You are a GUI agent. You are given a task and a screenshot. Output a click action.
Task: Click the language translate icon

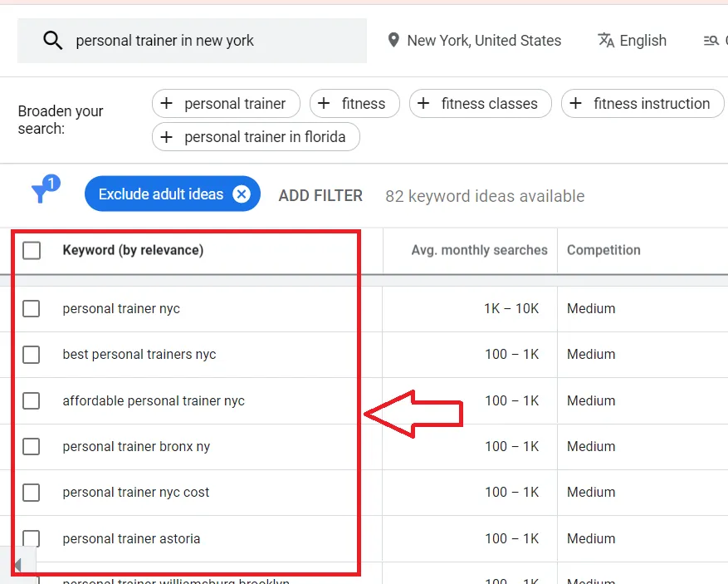click(606, 41)
